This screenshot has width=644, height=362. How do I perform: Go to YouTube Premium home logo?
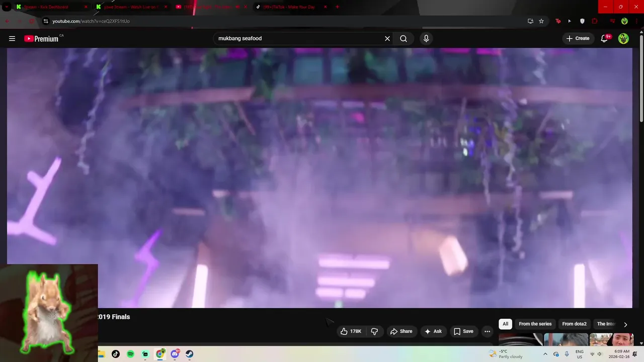[41, 39]
